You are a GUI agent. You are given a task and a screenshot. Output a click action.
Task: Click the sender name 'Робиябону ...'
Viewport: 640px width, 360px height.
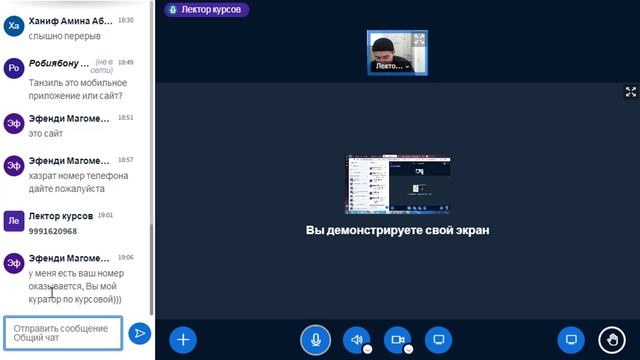(59, 63)
